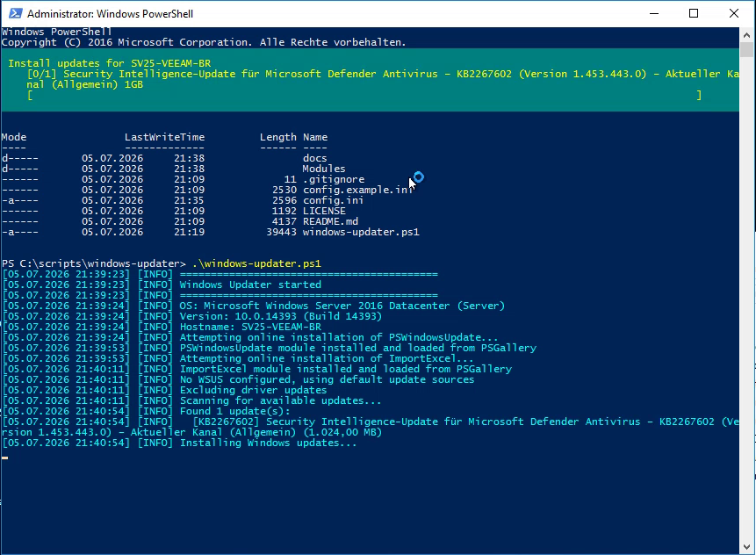Click the vertical scrollbar thumb
This screenshot has width=756, height=555.
coord(747,50)
